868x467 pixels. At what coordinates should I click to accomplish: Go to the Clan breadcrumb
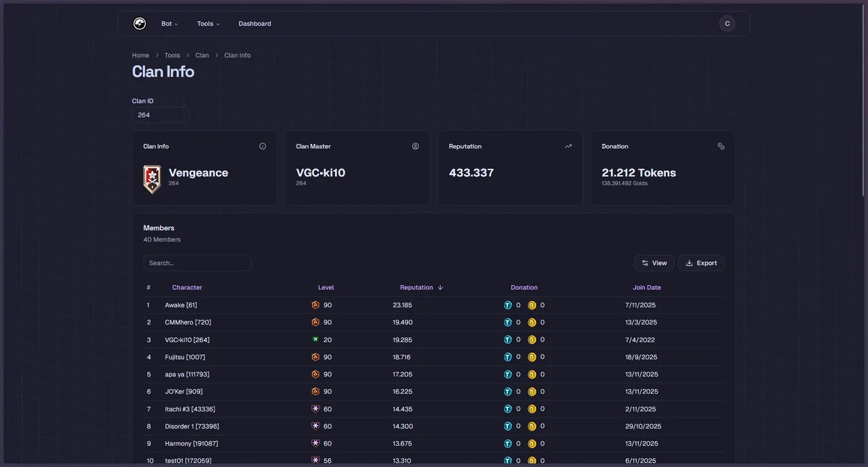point(202,56)
